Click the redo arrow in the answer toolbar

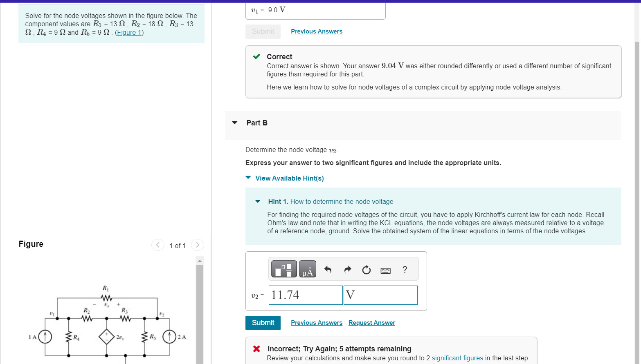(347, 269)
